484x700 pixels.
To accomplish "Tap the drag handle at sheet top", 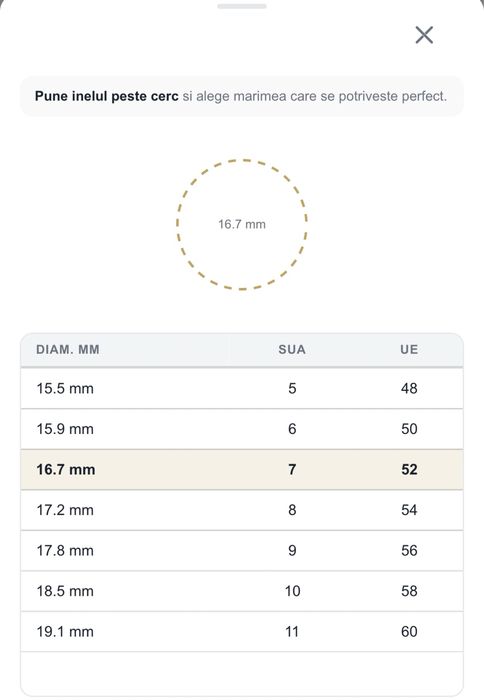I will 242,6.
